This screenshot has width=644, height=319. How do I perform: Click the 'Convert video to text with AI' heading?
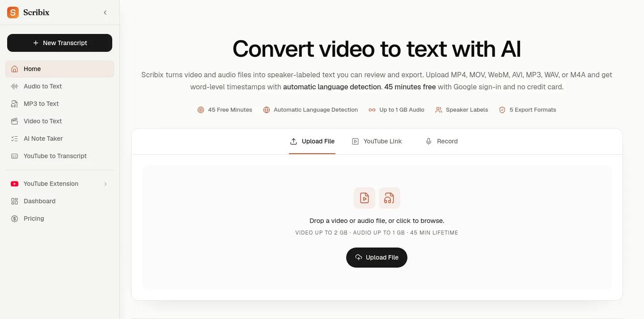click(x=377, y=49)
